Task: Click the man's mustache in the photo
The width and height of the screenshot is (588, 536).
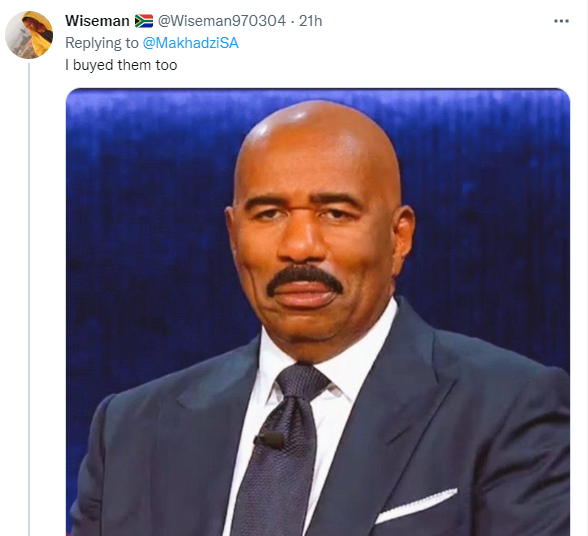Action: click(304, 278)
